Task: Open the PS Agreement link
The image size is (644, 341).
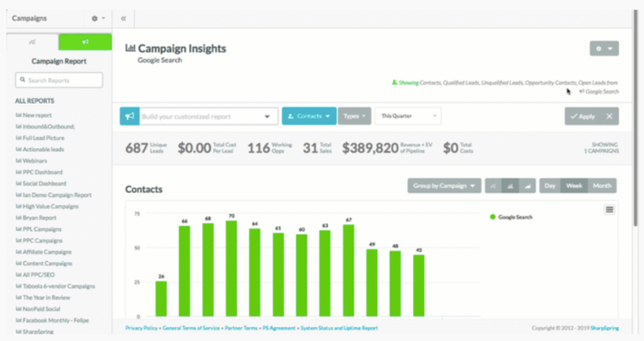Action: [x=279, y=328]
